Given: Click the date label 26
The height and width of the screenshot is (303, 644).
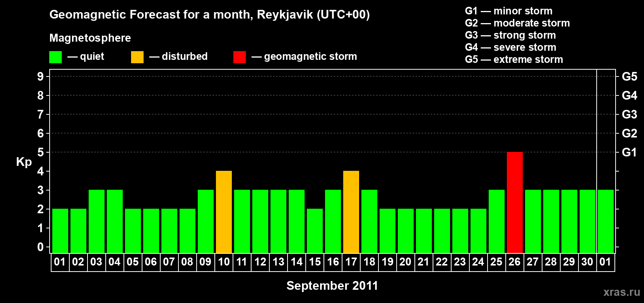Looking at the screenshot, I should [x=514, y=262].
